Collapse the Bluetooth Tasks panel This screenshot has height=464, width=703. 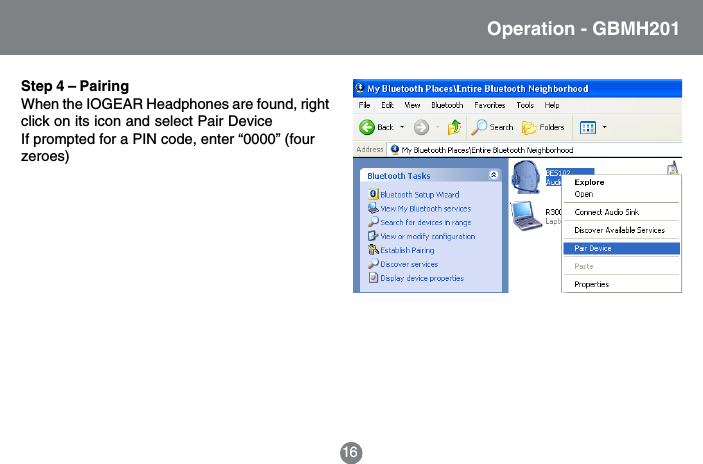click(494, 175)
